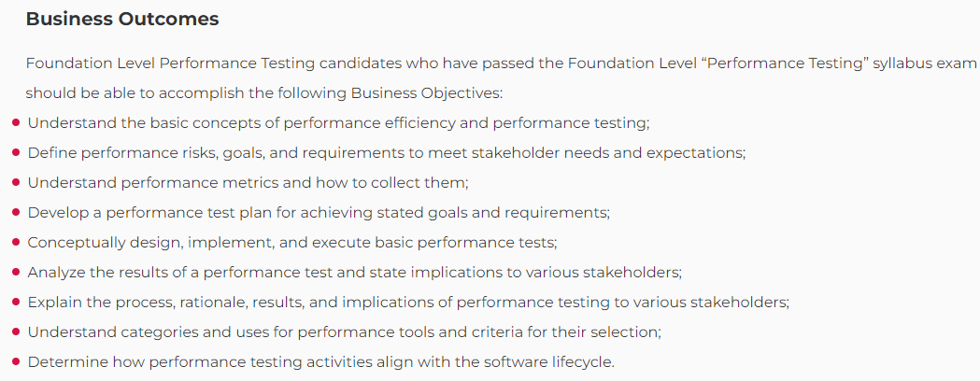Image resolution: width=980 pixels, height=381 pixels.
Task: Click the red bullet beside 'Understand the basic concepts'
Action: (16, 123)
